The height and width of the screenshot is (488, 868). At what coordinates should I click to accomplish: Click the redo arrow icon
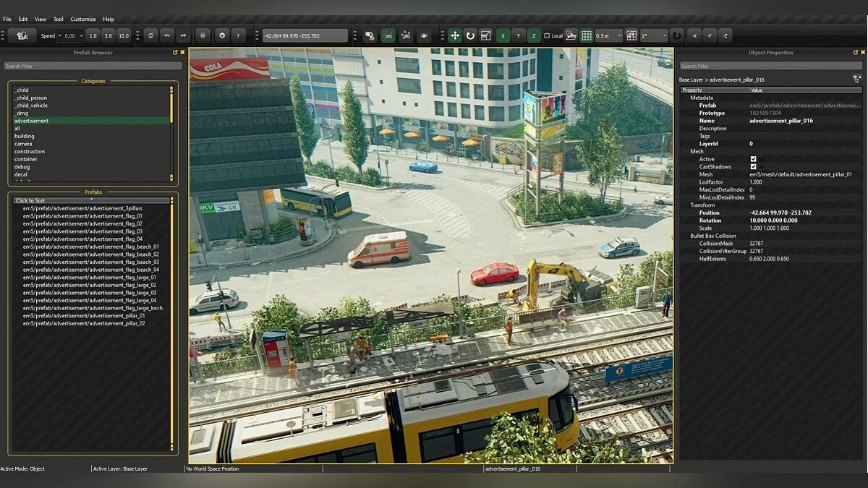(x=182, y=35)
